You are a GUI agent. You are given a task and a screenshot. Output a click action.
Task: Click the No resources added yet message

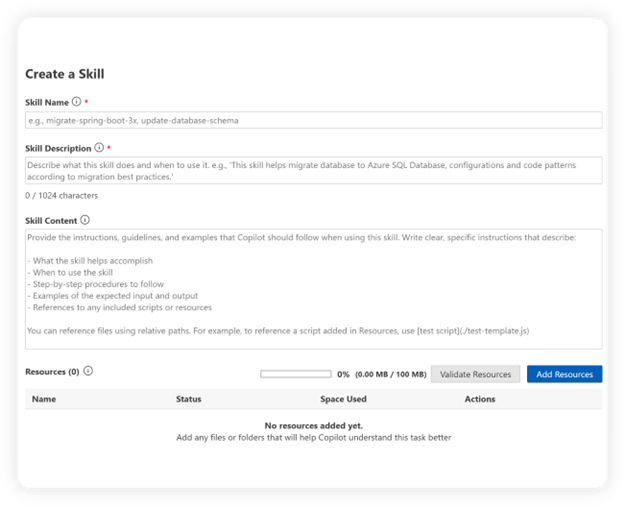point(314,425)
